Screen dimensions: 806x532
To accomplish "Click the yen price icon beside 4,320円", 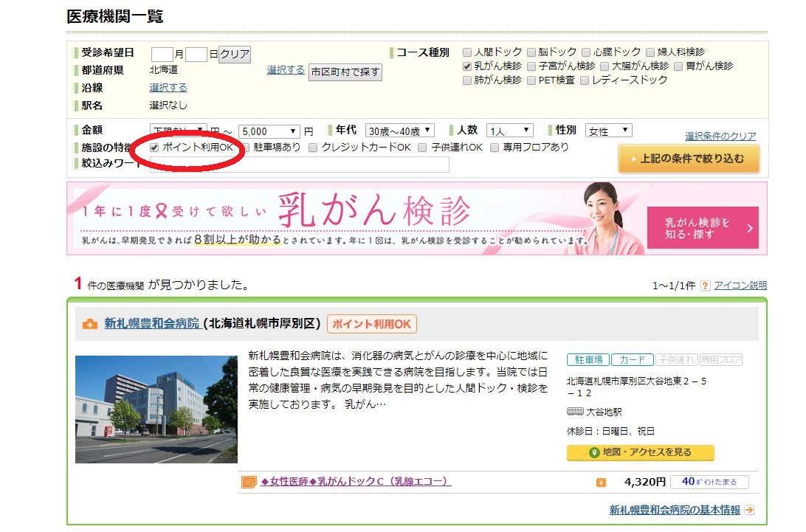I will coord(601,483).
